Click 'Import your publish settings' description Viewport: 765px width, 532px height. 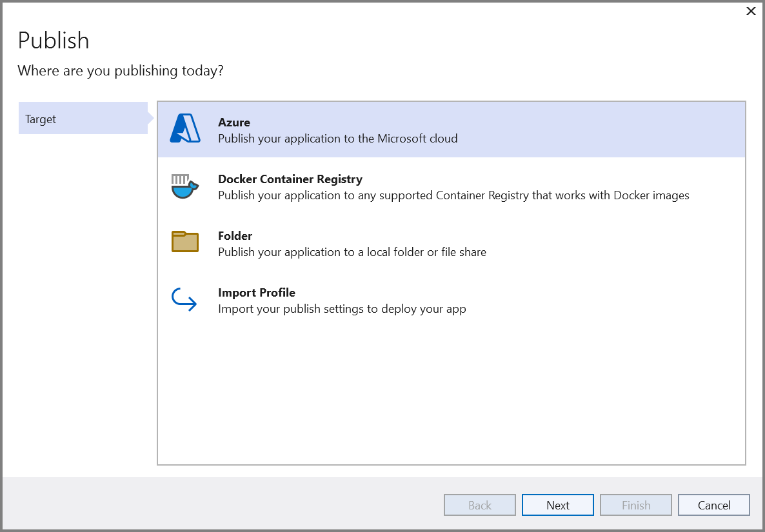coord(342,309)
